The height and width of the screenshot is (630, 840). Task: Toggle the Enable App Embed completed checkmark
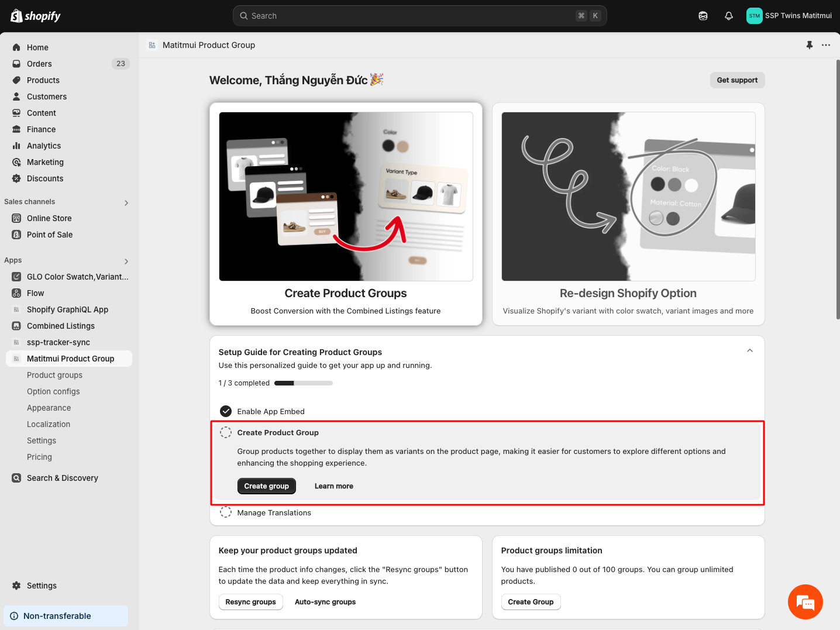226,411
